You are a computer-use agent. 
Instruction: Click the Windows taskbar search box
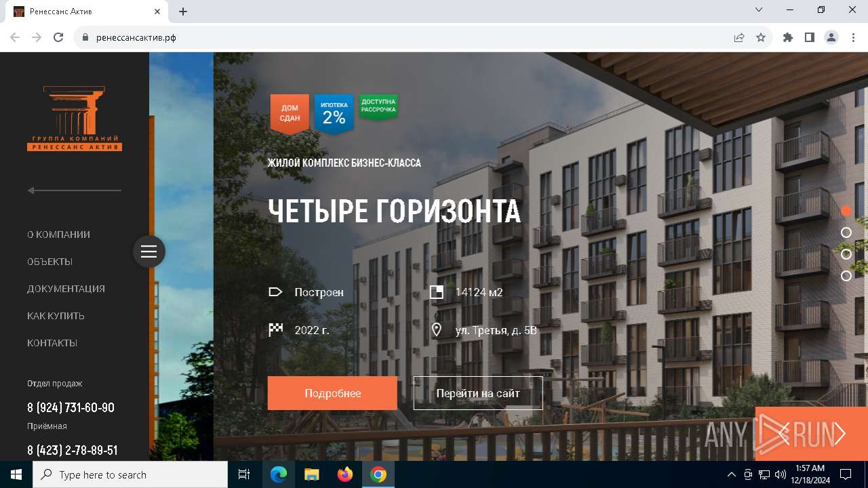[x=130, y=474]
